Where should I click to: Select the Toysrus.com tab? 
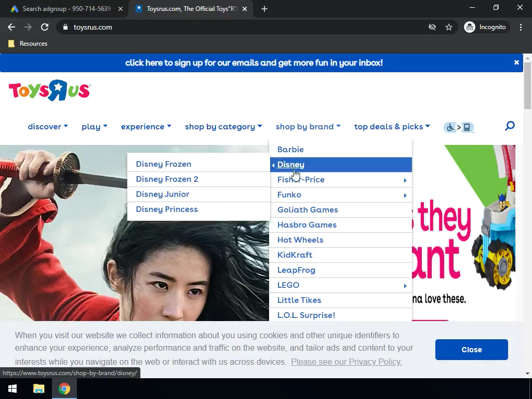190,9
